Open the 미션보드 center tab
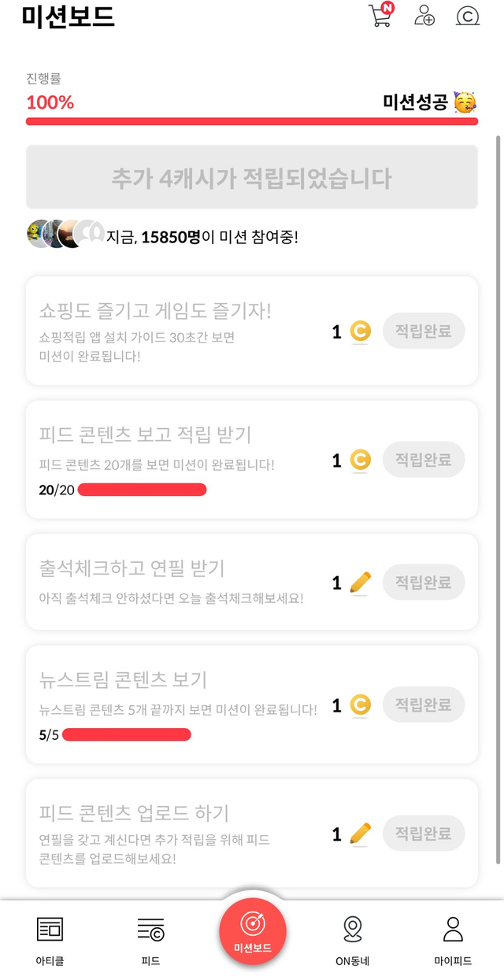 [x=252, y=931]
